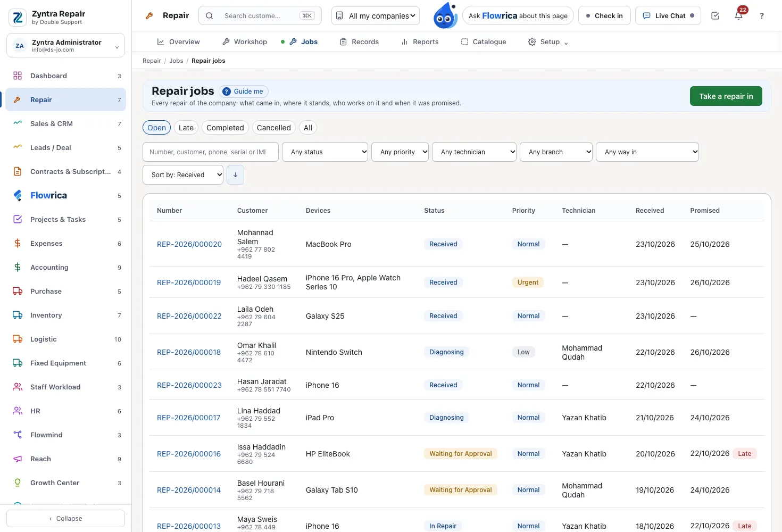The height and width of the screenshot is (532, 782).
Task: Click the Take a repair in button
Action: coord(726,96)
